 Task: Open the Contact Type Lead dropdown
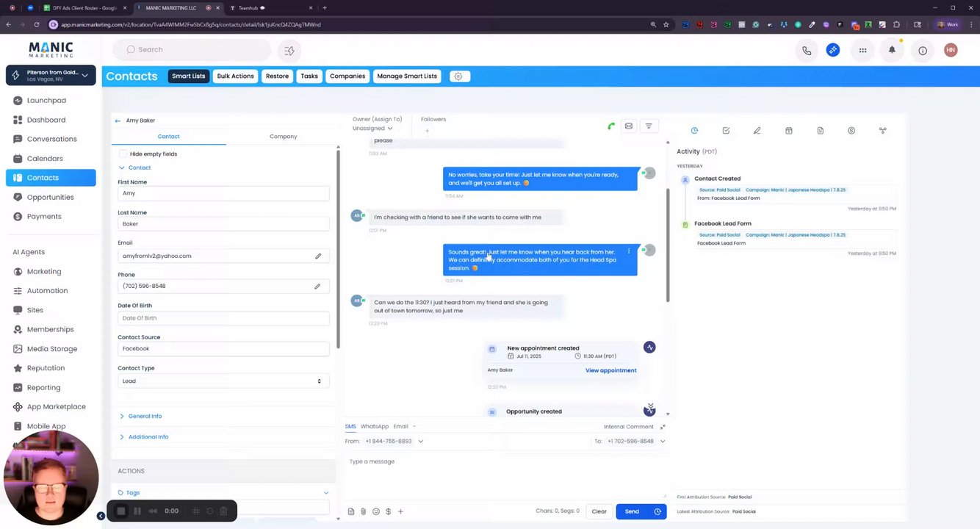[223, 381]
